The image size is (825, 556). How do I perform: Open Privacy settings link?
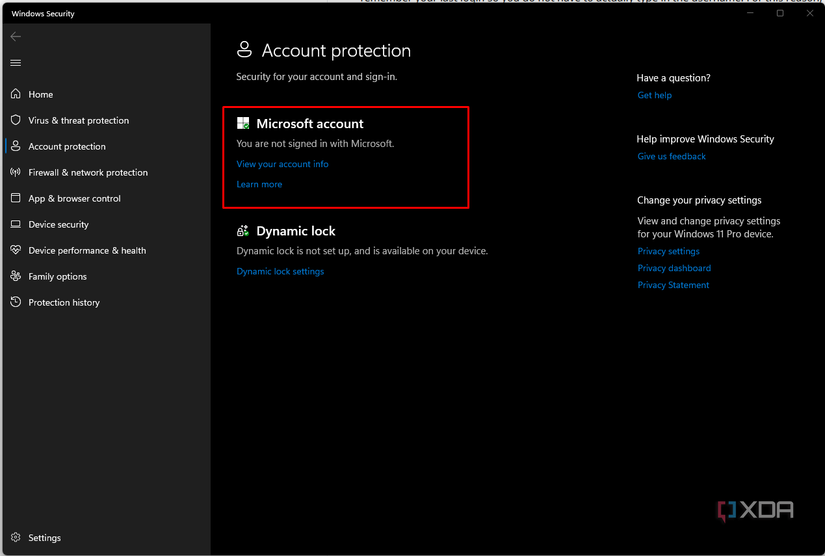pos(668,251)
